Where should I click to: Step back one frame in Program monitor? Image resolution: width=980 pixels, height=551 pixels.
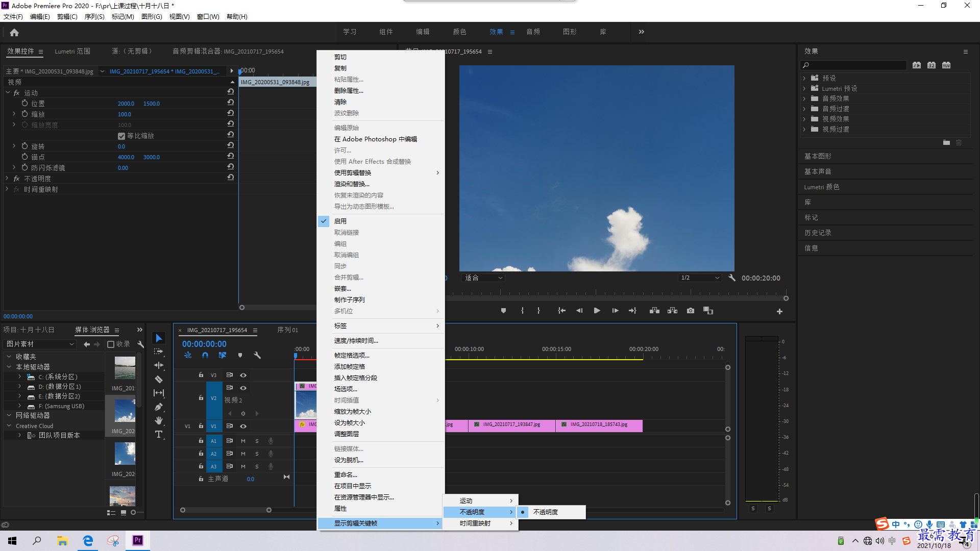click(579, 311)
